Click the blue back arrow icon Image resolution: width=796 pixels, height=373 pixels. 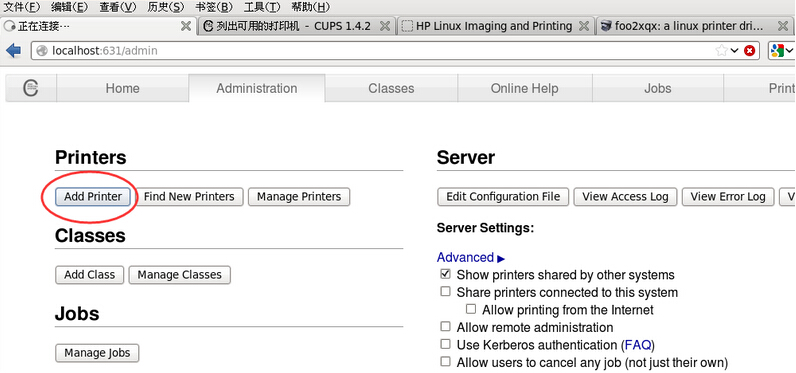tap(14, 50)
